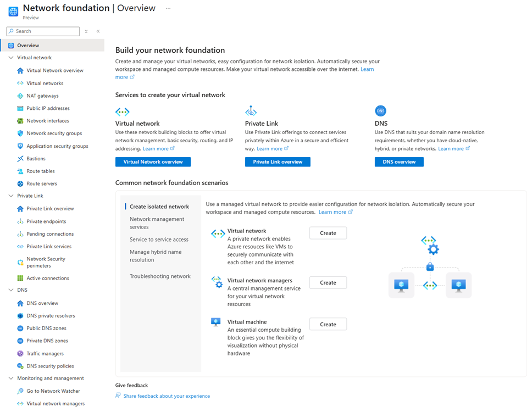Click the Create button for Virtual machine

(x=328, y=324)
